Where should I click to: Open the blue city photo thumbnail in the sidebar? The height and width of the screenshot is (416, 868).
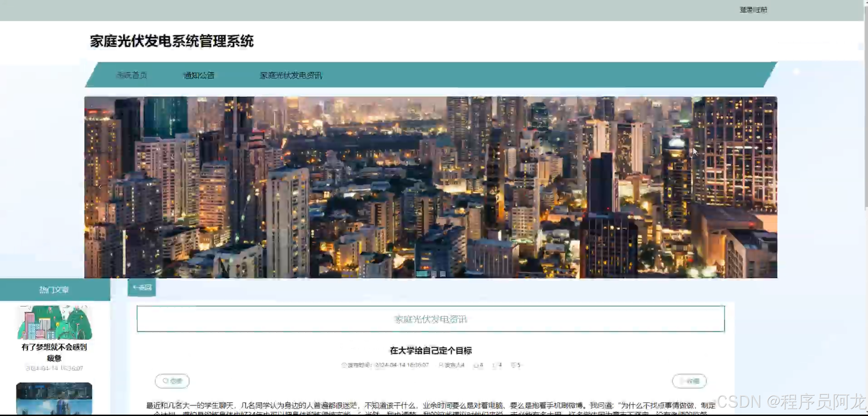[x=54, y=398]
